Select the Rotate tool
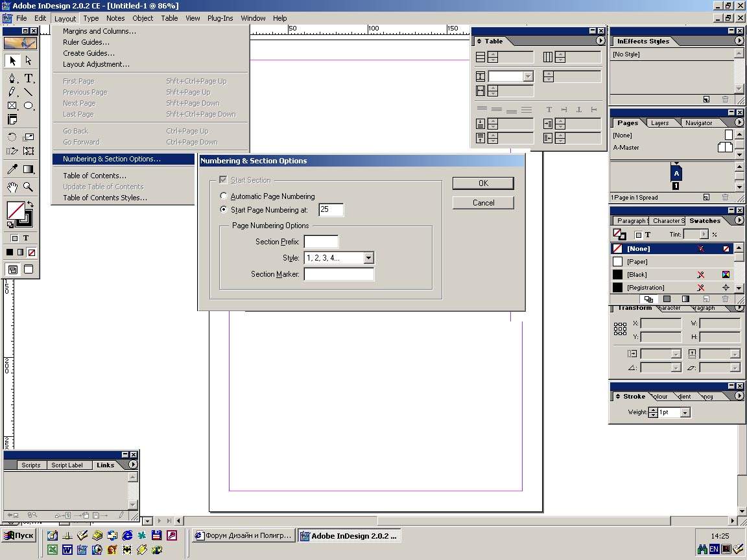Screen dimensions: 747x560 (x=12, y=137)
